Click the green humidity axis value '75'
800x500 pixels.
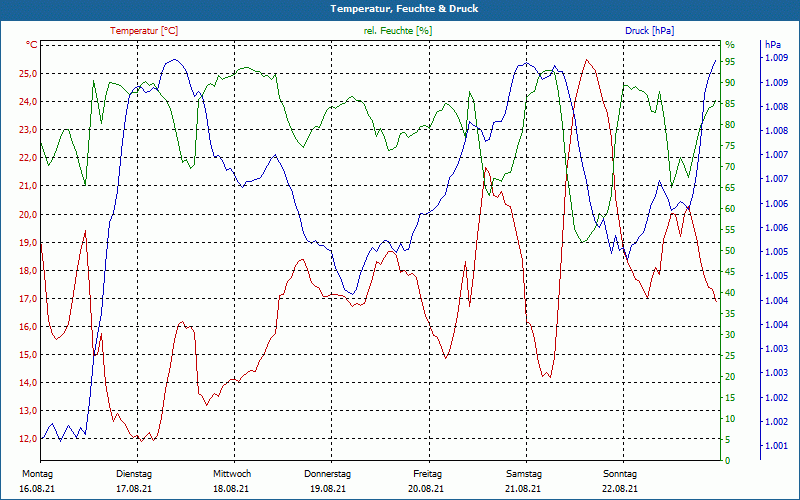click(730, 146)
